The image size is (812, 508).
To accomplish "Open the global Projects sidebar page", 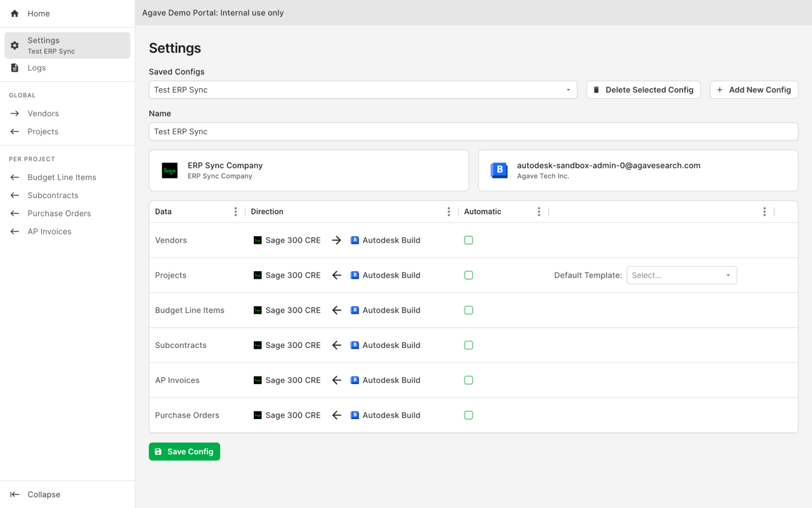I will click(67, 131).
